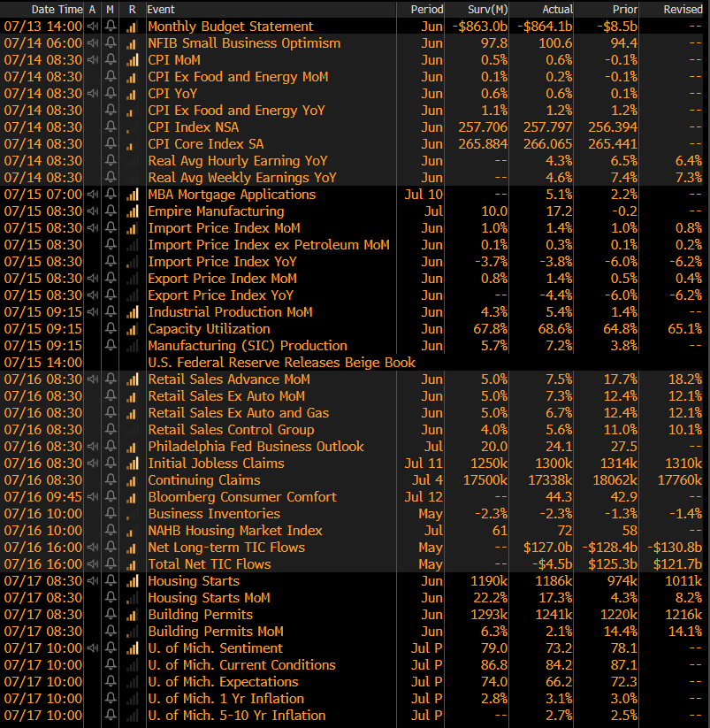Image resolution: width=710 pixels, height=728 pixels.
Task: Click the relevance bars for Industrial Production MoM
Action: click(133, 312)
